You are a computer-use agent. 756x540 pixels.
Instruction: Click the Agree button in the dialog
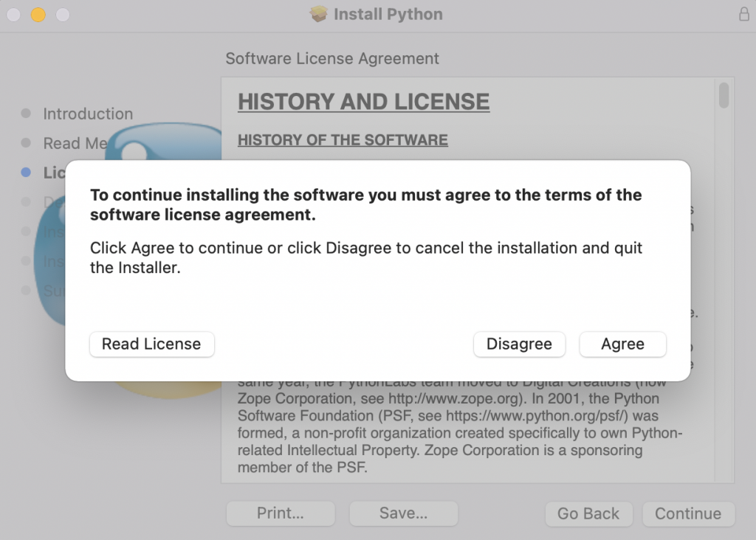point(622,344)
